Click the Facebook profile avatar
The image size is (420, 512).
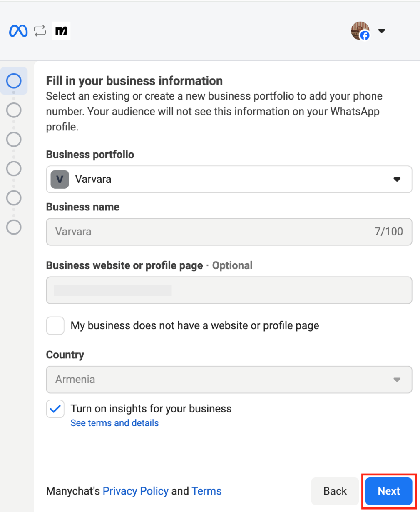[360, 31]
